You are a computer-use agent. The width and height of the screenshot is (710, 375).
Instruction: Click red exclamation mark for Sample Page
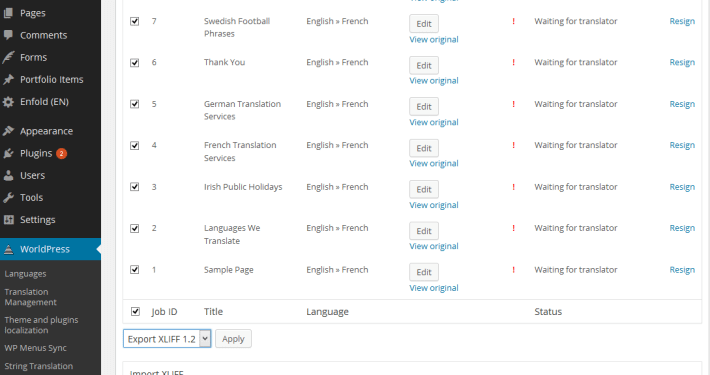point(513,270)
